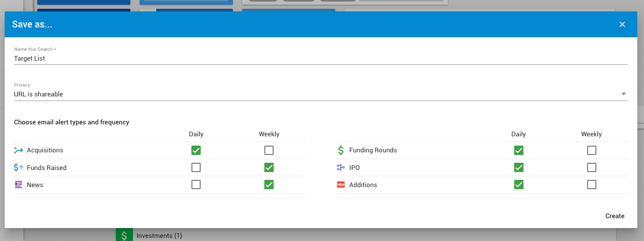
Task: Click the Save as... dialog title
Action: click(x=32, y=24)
